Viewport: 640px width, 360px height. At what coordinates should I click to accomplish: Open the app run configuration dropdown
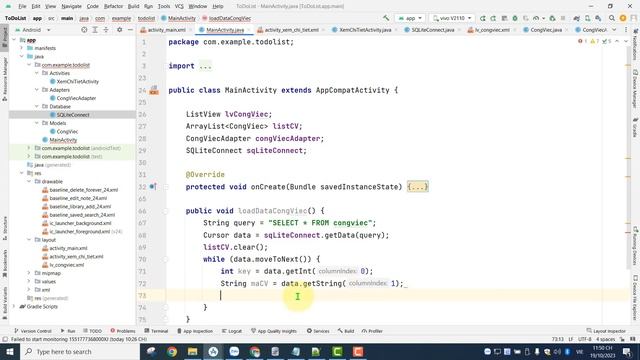pos(410,18)
